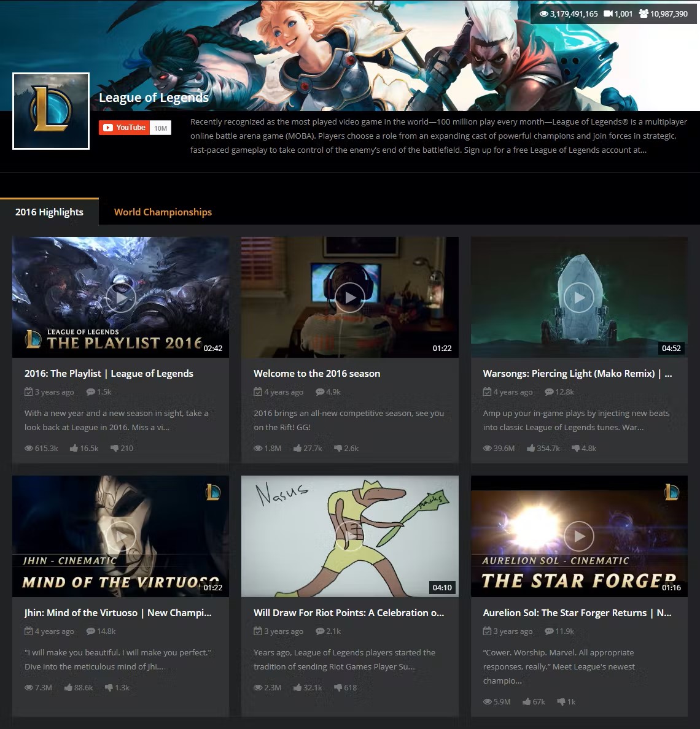
Task: Open the 'Will Draw For Riot Points' title link
Action: [349, 613]
